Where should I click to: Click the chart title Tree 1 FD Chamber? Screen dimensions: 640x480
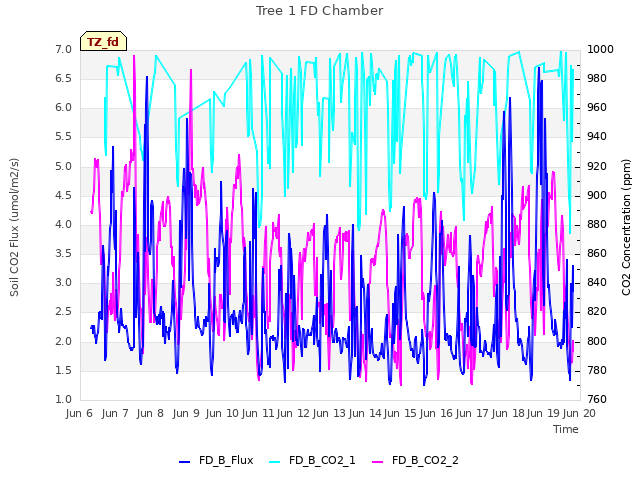click(320, 11)
